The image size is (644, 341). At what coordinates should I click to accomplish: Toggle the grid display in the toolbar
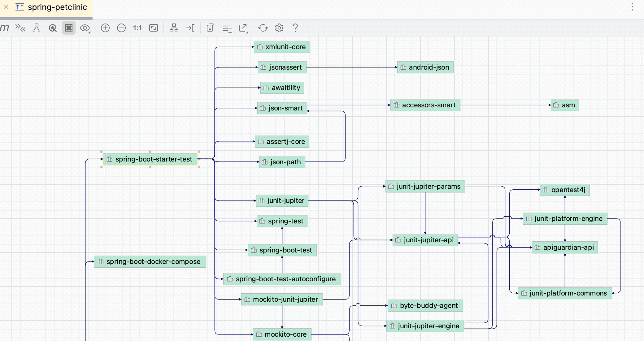pos(69,28)
